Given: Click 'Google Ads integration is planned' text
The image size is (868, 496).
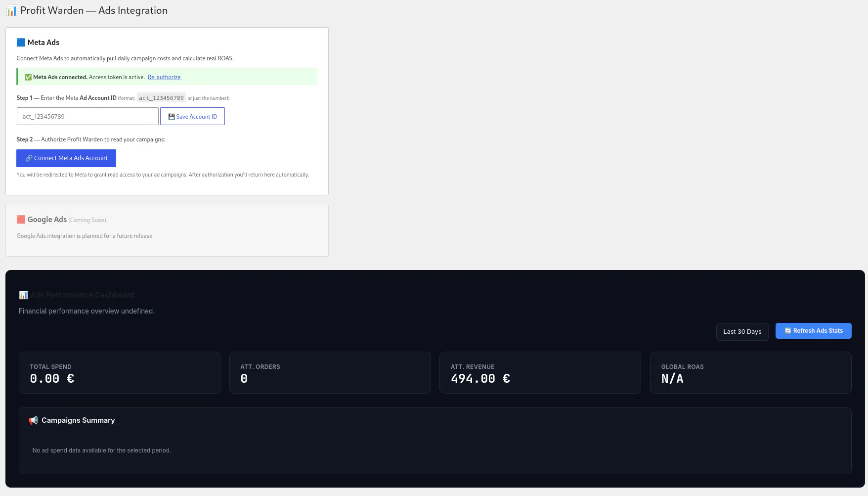Looking at the screenshot, I should click(x=85, y=236).
